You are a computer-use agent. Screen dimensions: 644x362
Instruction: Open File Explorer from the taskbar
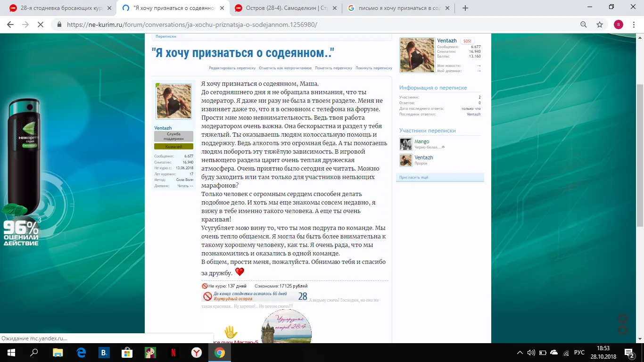pyautogui.click(x=58, y=353)
